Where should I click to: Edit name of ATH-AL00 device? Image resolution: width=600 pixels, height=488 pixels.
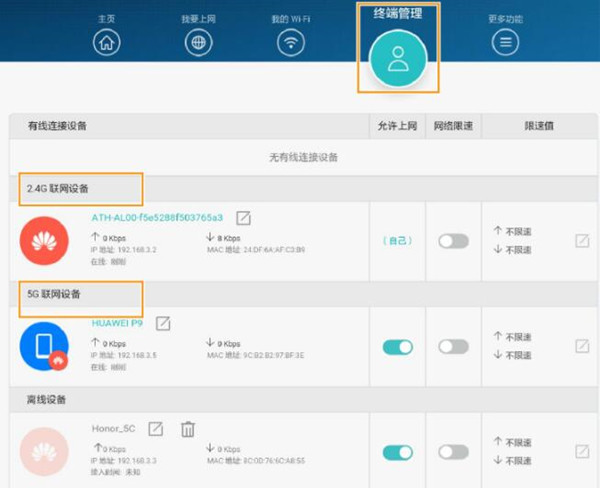pyautogui.click(x=243, y=218)
